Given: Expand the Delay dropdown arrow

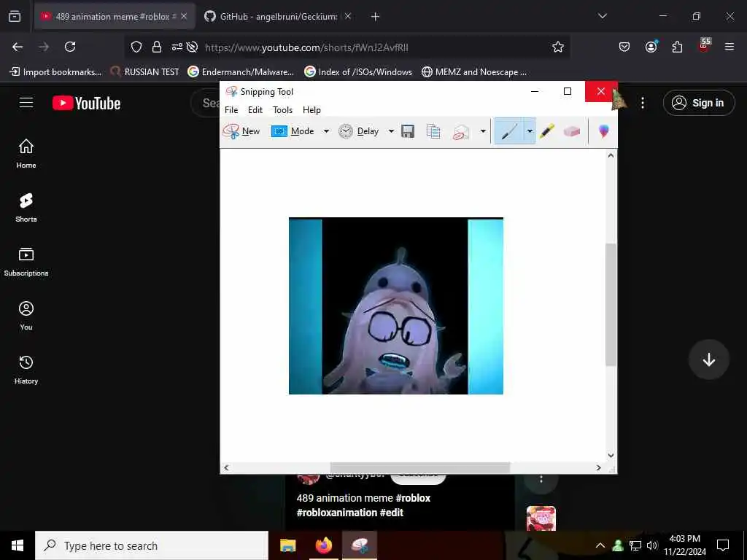Looking at the screenshot, I should [391, 131].
